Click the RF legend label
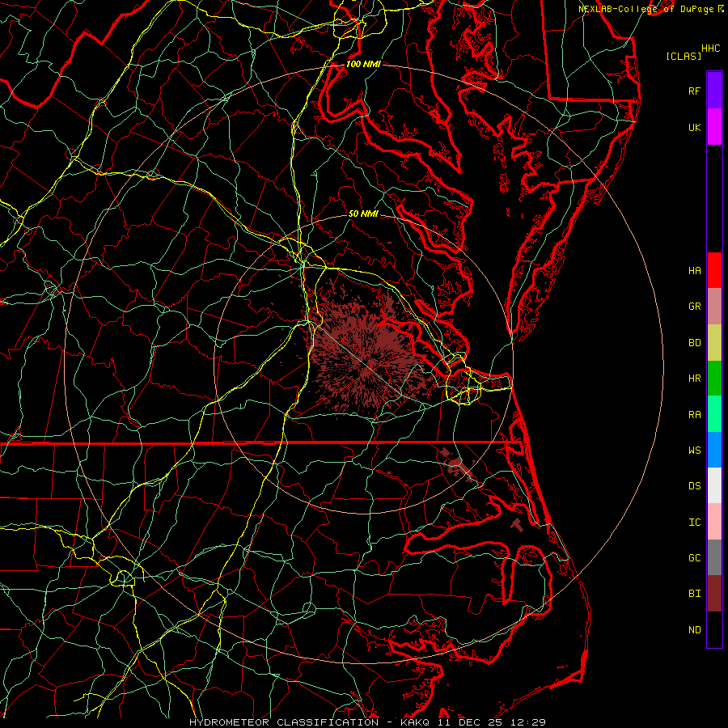Screen dimensions: 728x728 pyautogui.click(x=695, y=91)
